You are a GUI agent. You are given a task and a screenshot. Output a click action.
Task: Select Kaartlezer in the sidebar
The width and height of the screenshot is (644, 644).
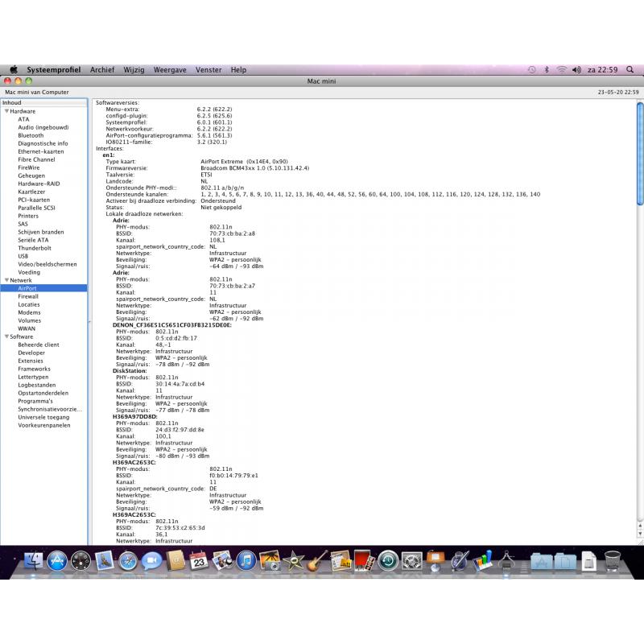31,192
